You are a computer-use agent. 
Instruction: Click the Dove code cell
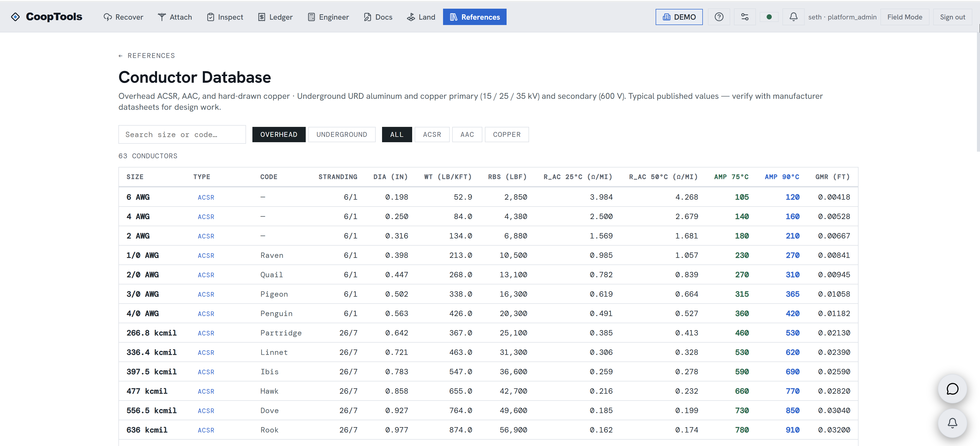coord(269,410)
